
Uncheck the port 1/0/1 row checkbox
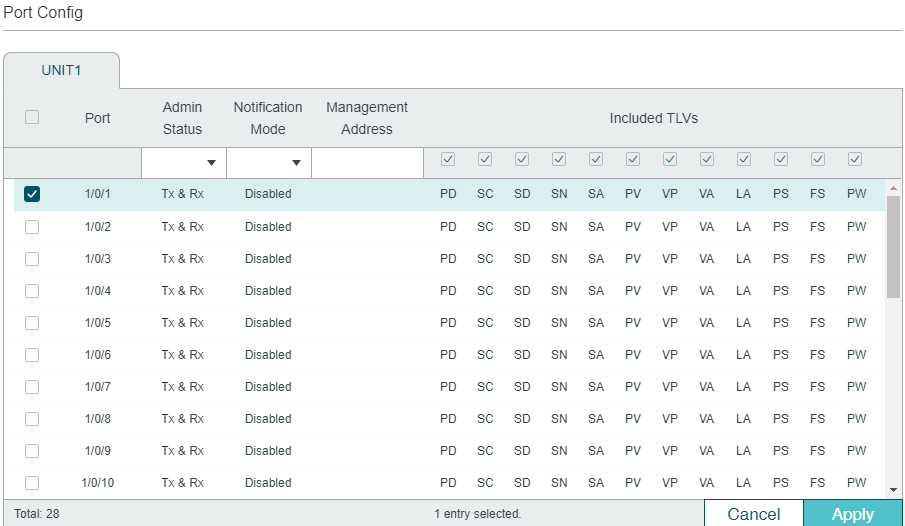(32, 194)
